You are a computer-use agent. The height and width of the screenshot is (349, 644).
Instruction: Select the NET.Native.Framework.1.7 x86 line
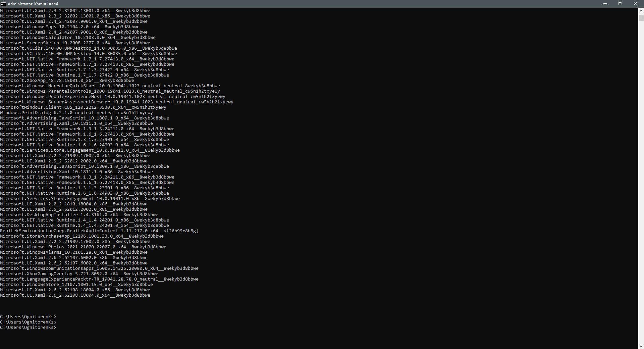click(87, 64)
